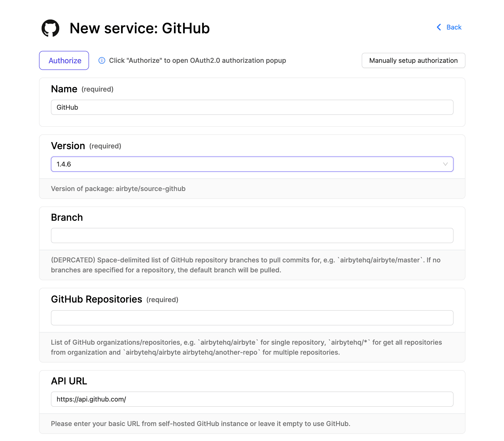504x441 pixels.
Task: Click the Version of package description text
Action: [x=118, y=189]
